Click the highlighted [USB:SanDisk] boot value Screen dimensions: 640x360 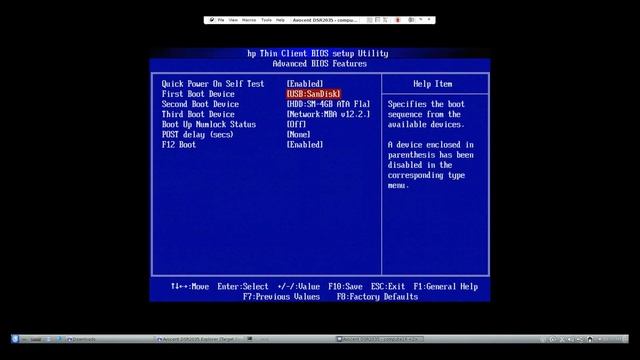click(313, 94)
